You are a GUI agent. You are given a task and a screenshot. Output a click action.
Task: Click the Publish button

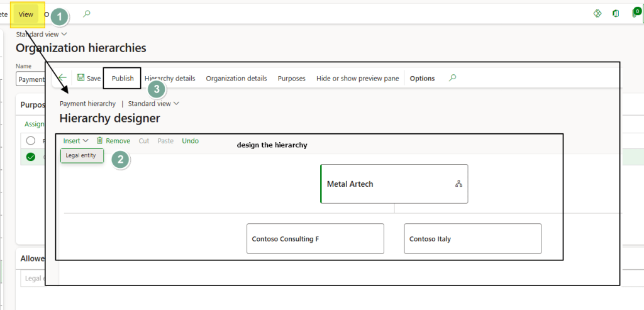pos(122,79)
